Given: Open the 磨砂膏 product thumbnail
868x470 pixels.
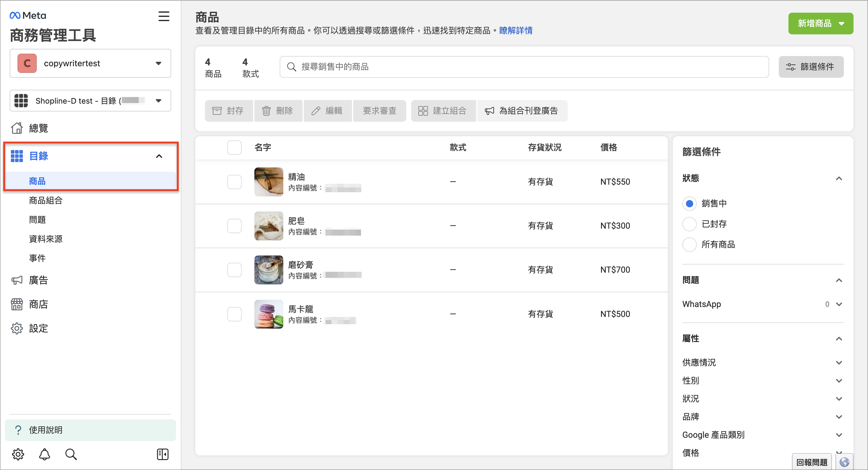Looking at the screenshot, I should [x=269, y=270].
